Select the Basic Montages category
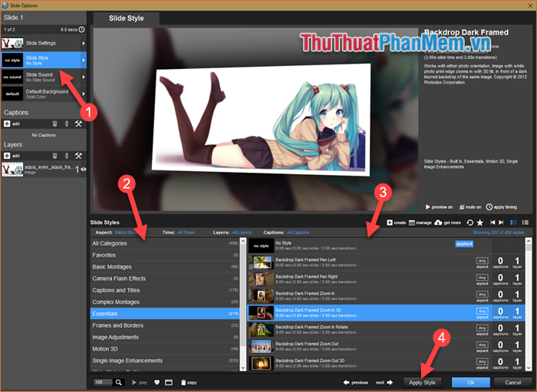The width and height of the screenshot is (537, 392). coord(165,267)
